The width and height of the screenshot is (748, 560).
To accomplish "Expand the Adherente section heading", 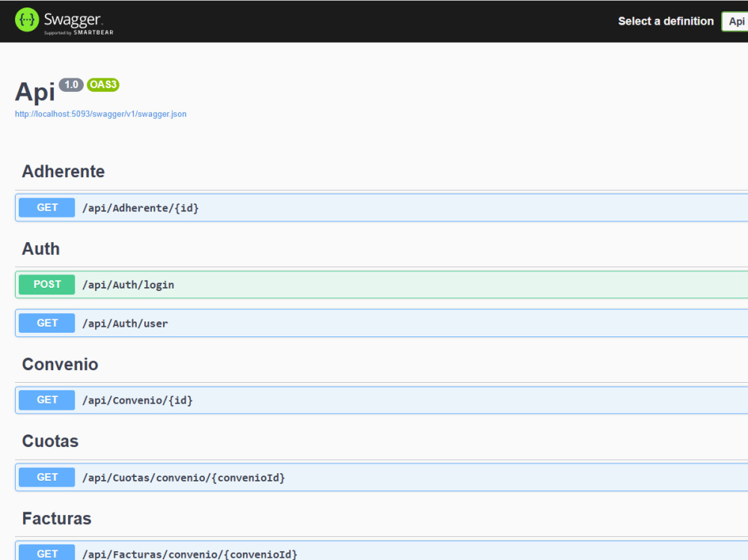I will [64, 171].
